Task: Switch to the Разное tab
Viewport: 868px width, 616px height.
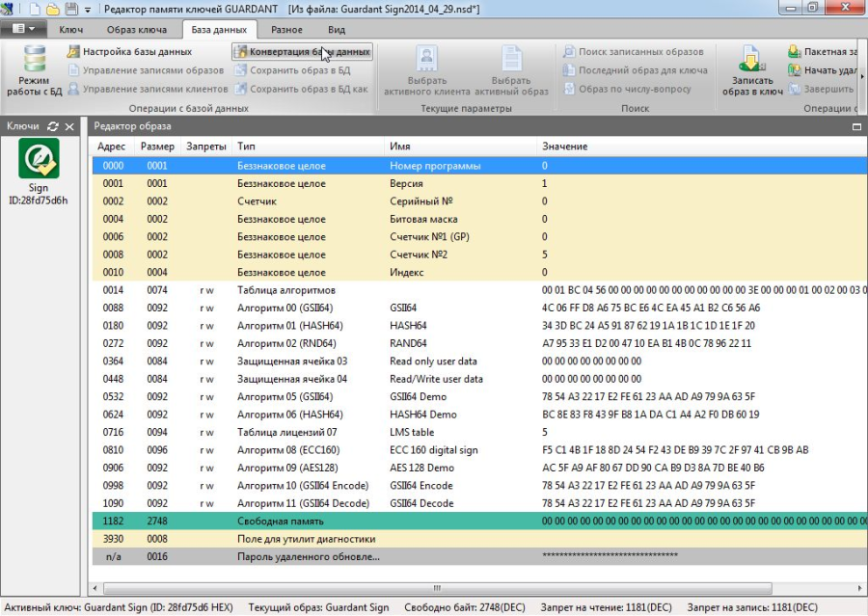Action: pos(286,30)
